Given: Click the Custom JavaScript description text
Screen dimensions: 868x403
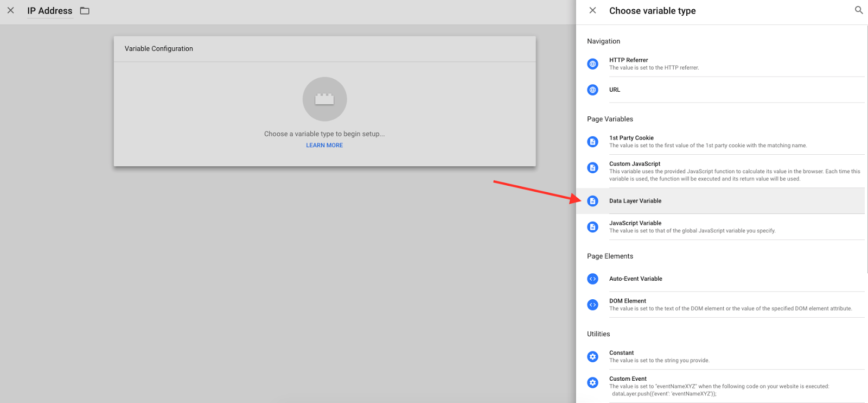Looking at the screenshot, I should [735, 175].
